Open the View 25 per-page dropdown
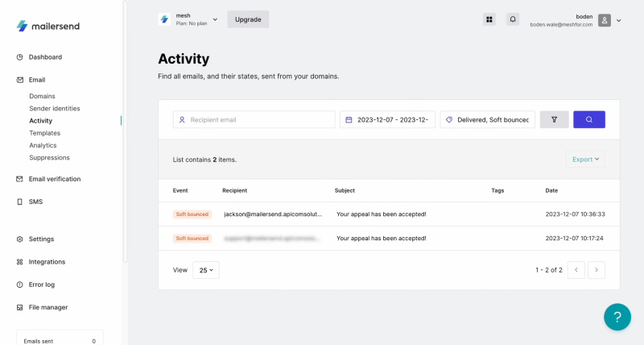 click(205, 270)
